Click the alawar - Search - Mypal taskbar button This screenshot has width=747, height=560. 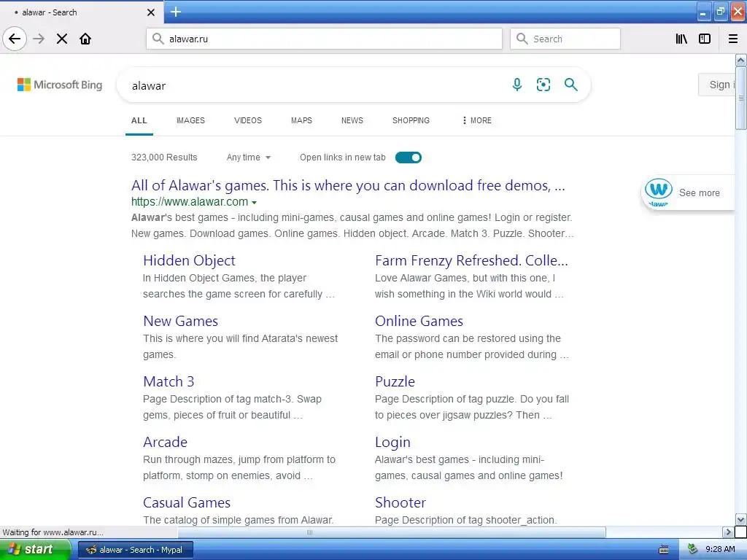135,550
